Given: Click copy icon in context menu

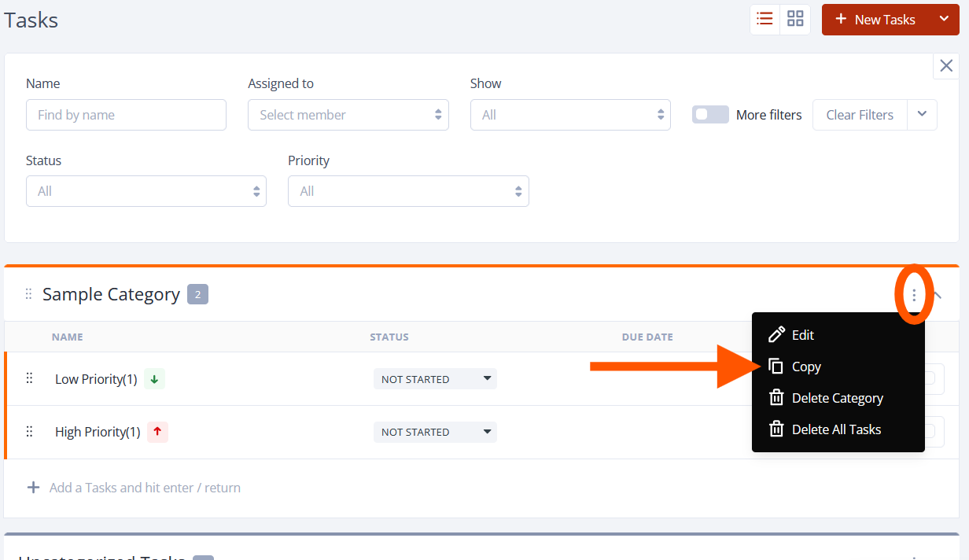Looking at the screenshot, I should 776,367.
